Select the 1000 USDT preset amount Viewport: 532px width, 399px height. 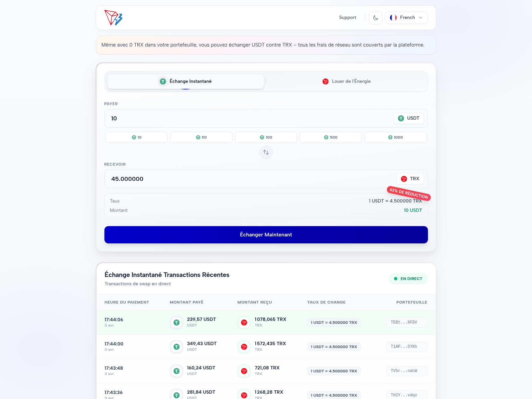(395, 137)
